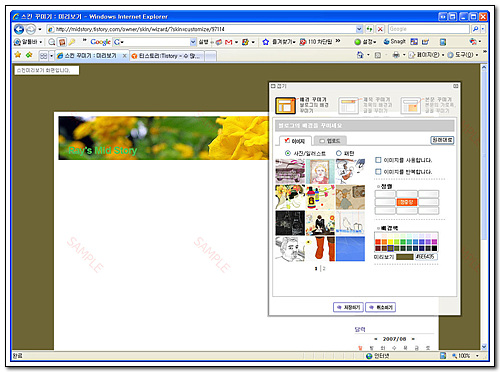Go to the next calendar month
This screenshot has width=500, height=372.
(x=413, y=339)
